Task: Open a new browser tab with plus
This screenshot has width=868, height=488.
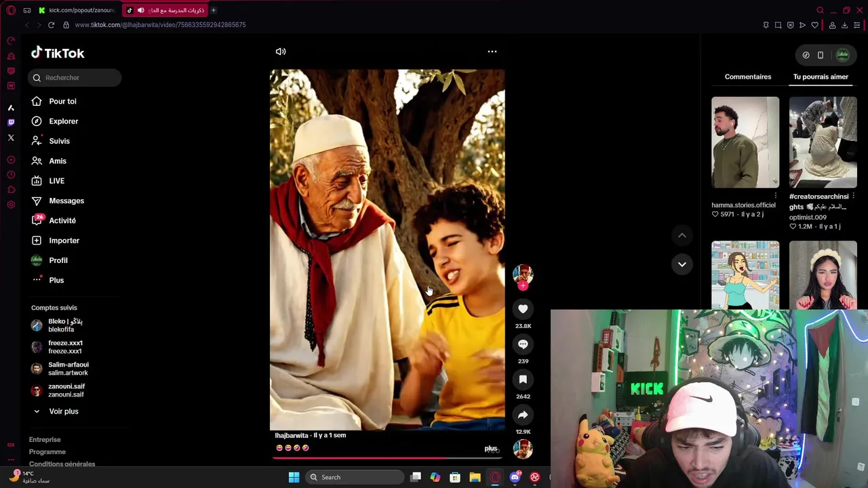Action: (213, 10)
